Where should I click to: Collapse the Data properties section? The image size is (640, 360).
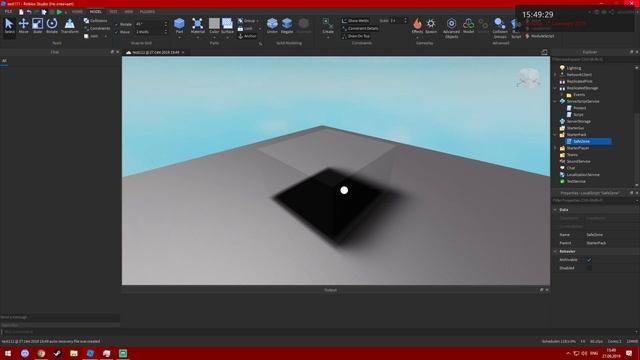pyautogui.click(x=555, y=210)
